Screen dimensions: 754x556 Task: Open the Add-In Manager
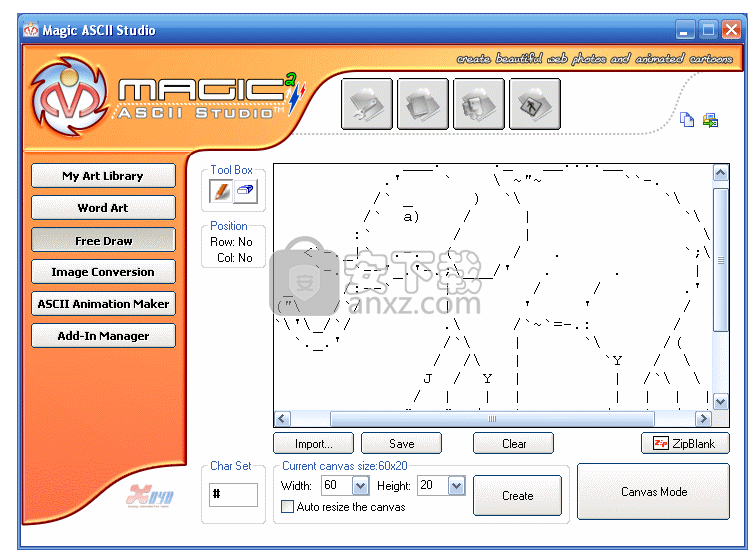(103, 336)
